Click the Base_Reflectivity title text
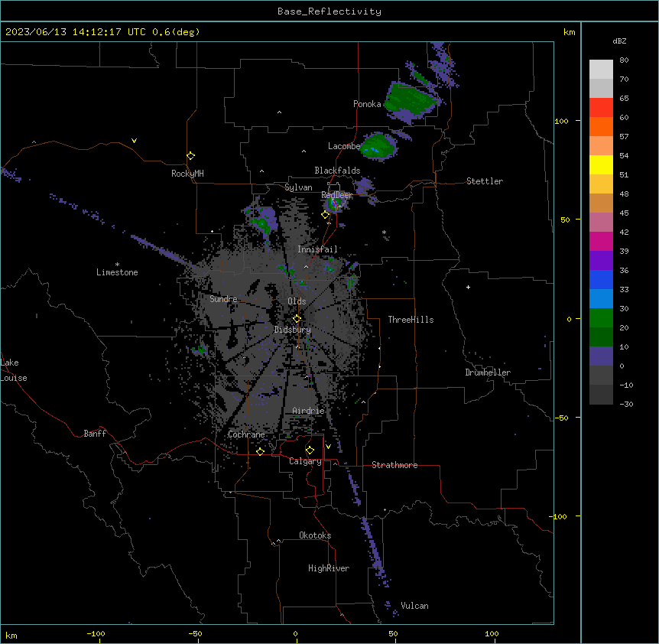The image size is (659, 644). point(329,11)
